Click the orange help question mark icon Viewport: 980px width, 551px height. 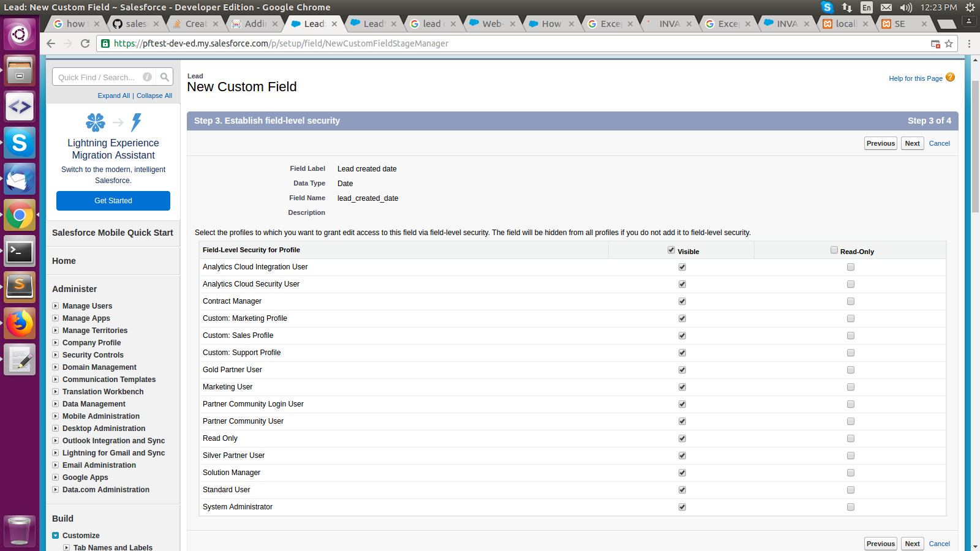[x=950, y=77]
